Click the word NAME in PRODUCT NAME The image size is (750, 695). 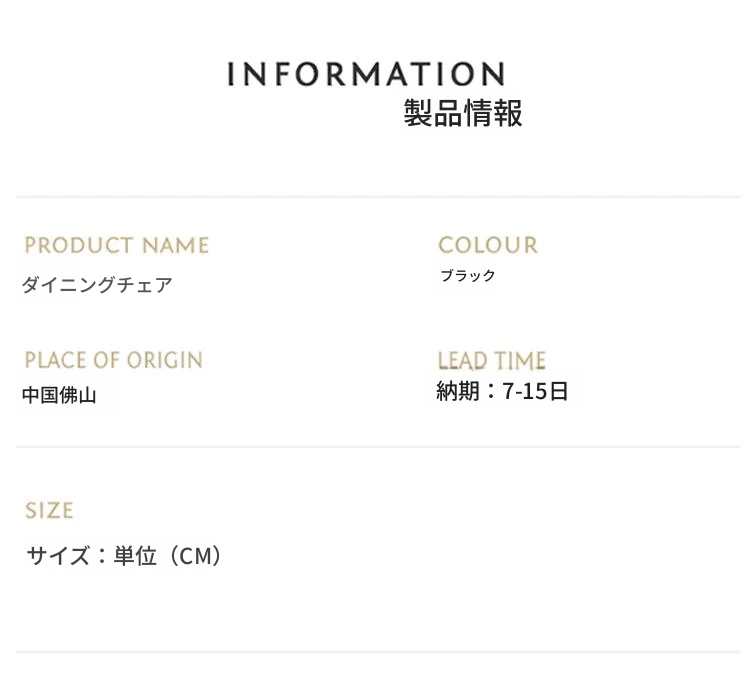click(x=176, y=245)
